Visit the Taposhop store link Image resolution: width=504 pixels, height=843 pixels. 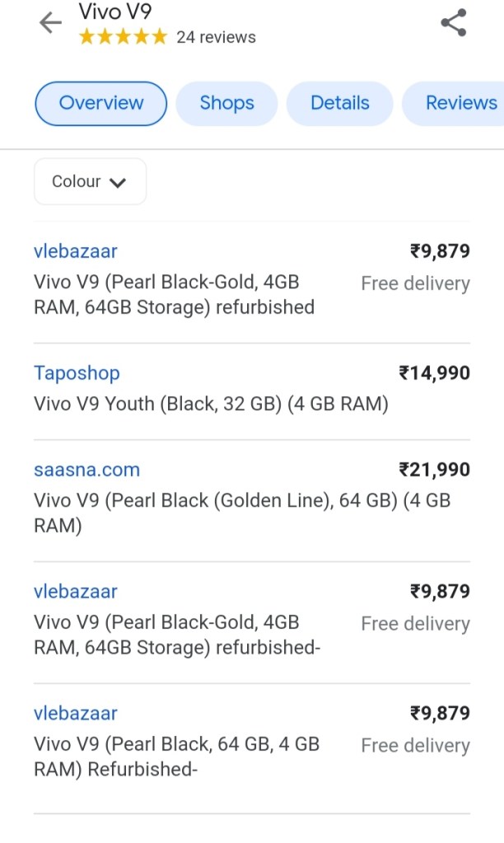[77, 373]
